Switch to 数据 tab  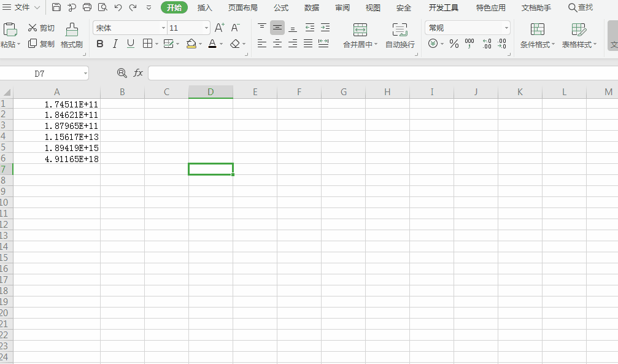(311, 7)
